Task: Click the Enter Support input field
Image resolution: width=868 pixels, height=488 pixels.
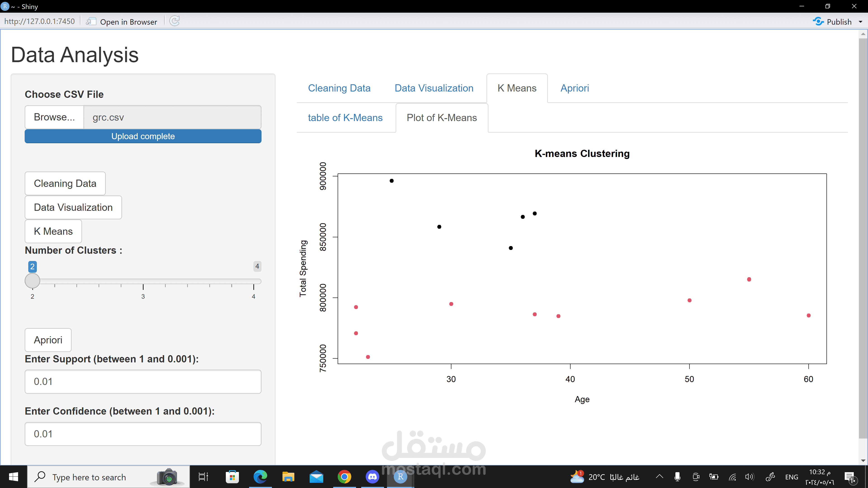Action: [143, 382]
